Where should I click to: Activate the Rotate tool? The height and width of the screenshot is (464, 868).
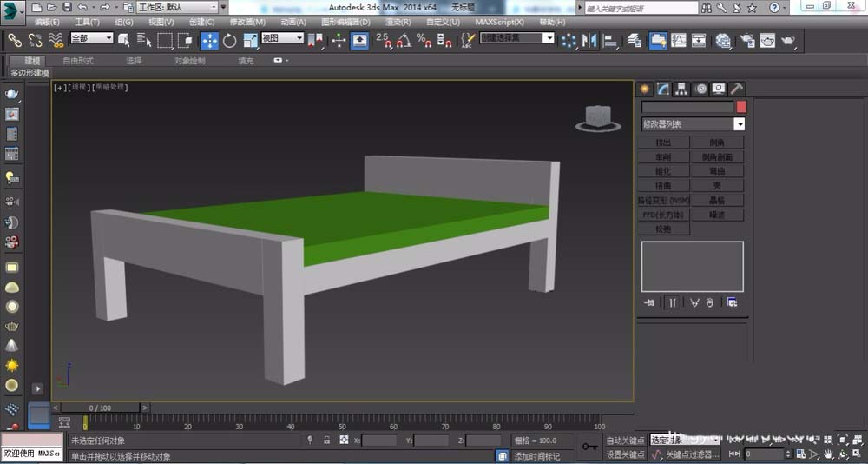230,40
